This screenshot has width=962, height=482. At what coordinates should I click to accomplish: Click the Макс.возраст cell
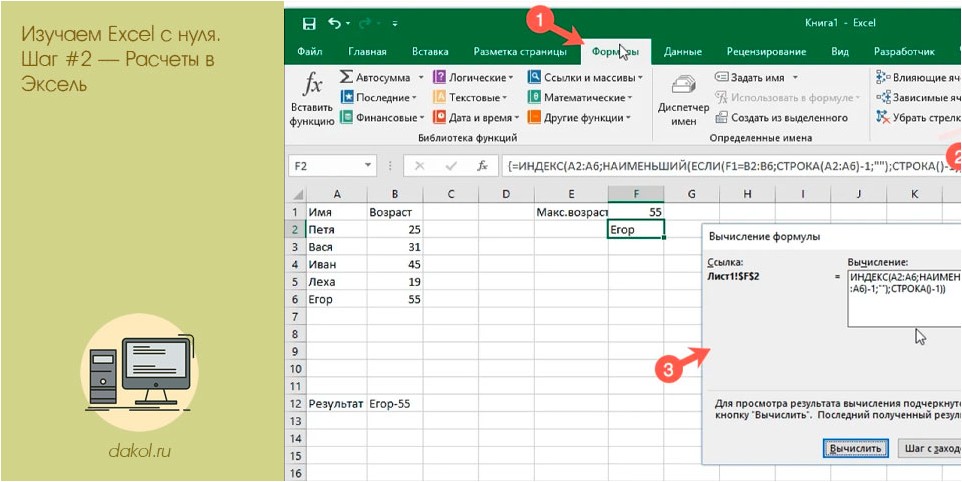pyautogui.click(x=571, y=212)
